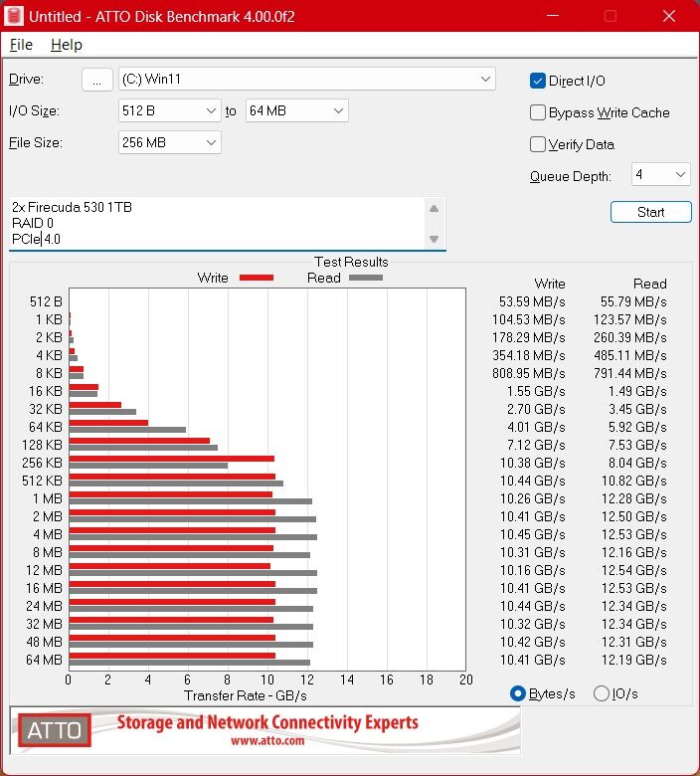Uncheck the Direct I/O checkbox

click(x=538, y=81)
